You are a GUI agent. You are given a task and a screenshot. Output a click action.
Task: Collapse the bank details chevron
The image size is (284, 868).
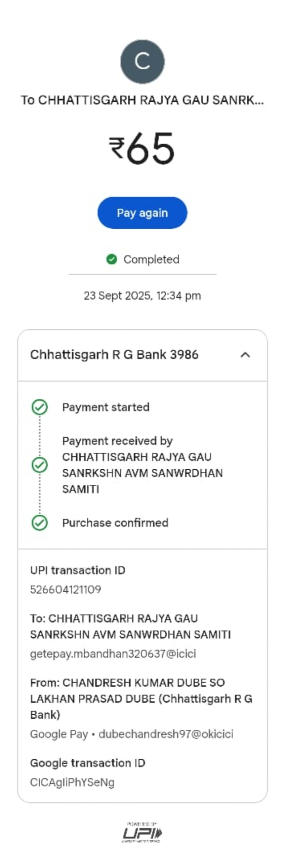pyautogui.click(x=245, y=355)
